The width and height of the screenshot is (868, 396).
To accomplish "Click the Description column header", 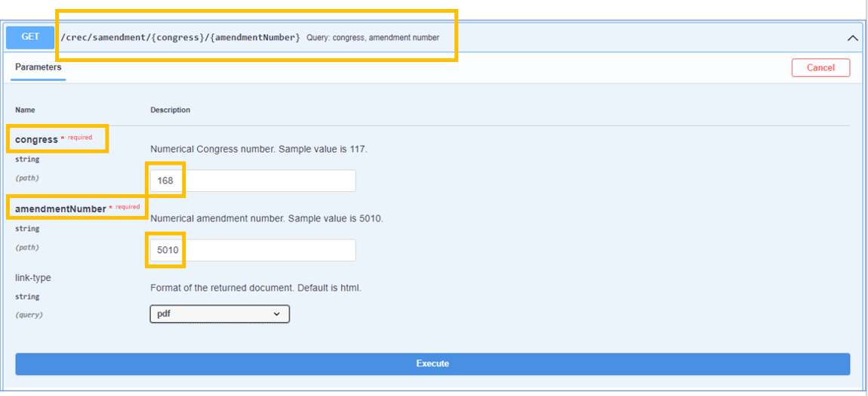I will (x=170, y=110).
